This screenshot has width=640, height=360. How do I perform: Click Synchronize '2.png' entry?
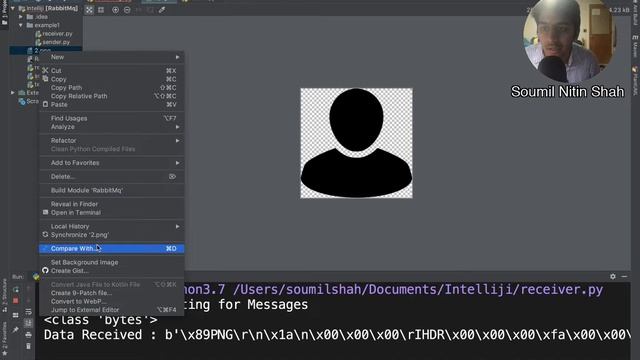pyautogui.click(x=111, y=235)
